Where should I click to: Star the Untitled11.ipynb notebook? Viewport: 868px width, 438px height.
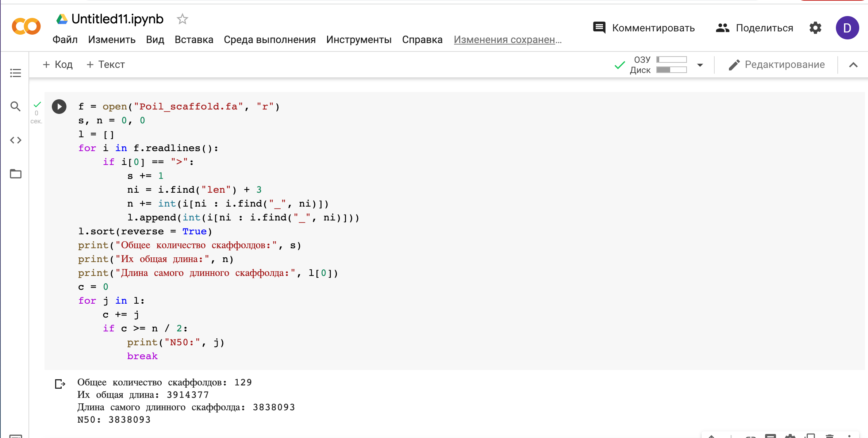[x=182, y=19]
